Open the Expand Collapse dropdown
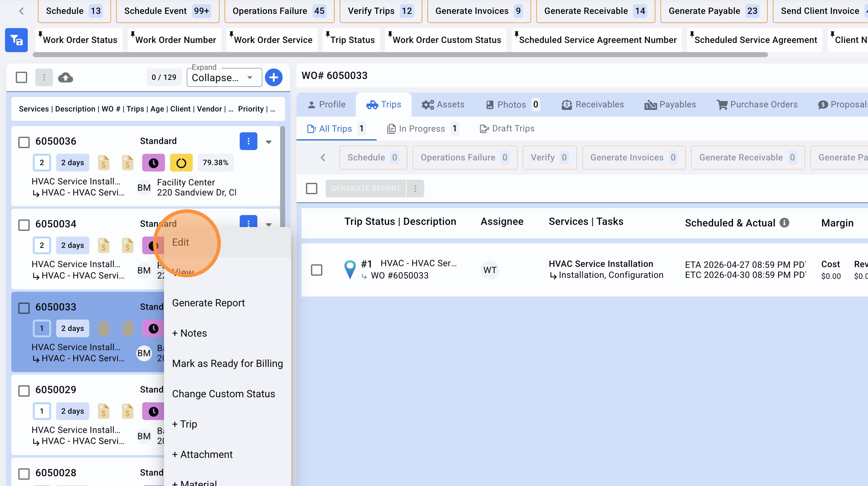Screen dimensions: 868x486 click(224, 78)
